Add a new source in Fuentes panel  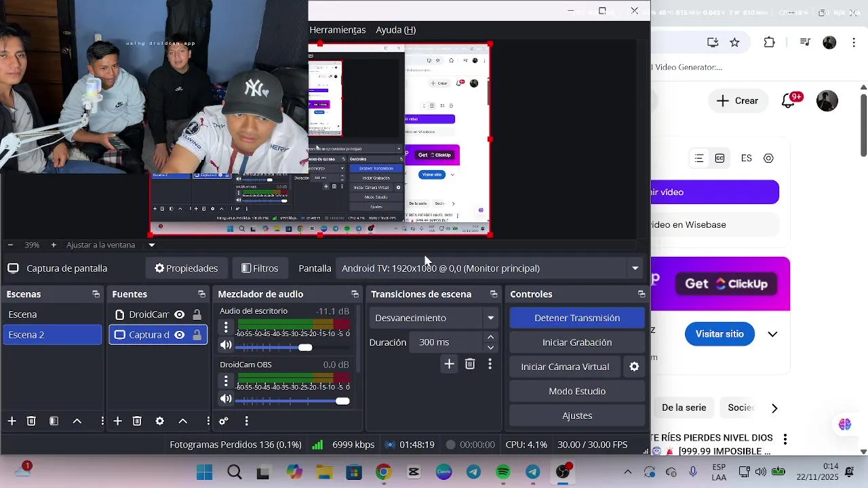117,421
